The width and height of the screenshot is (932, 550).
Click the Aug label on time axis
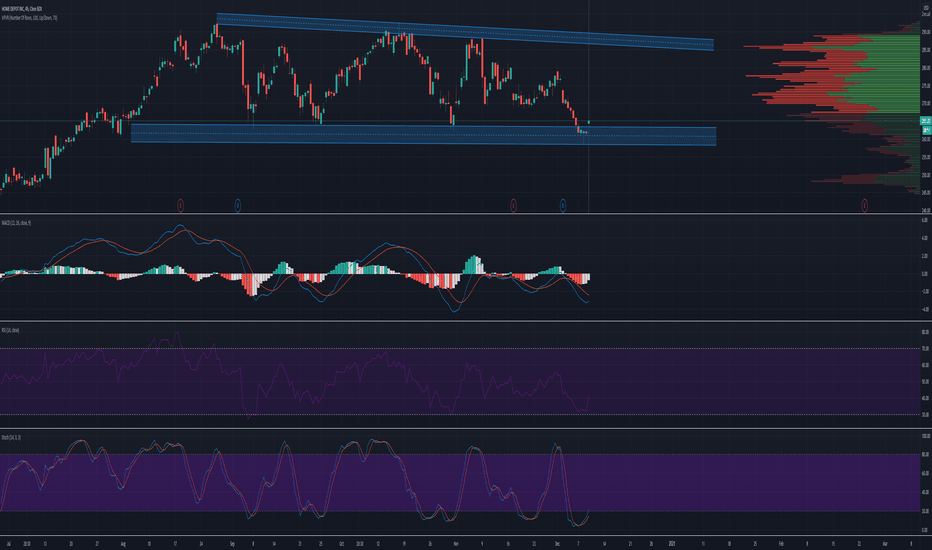pos(123,543)
